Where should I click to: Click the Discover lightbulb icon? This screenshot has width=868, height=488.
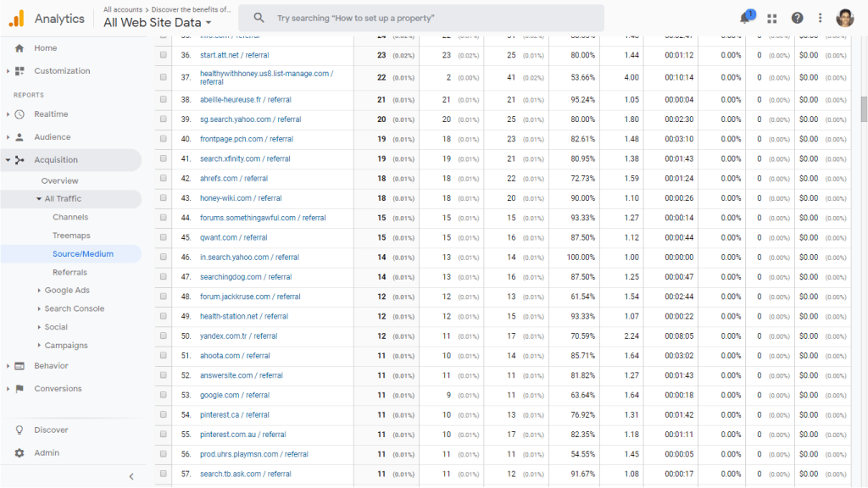(x=19, y=430)
